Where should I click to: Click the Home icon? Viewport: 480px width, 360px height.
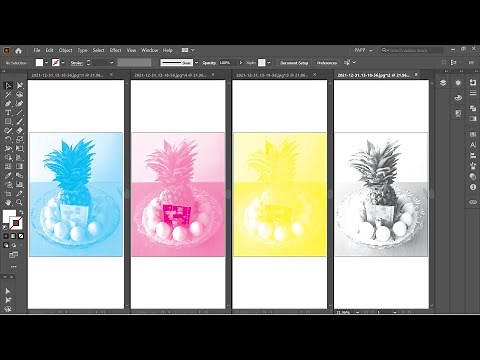(x=18, y=51)
